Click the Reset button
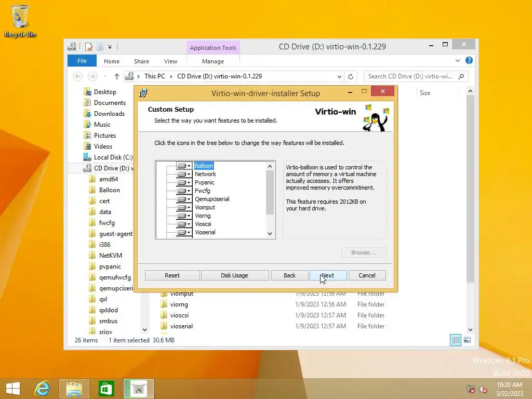The height and width of the screenshot is (399, 532). pos(172,275)
